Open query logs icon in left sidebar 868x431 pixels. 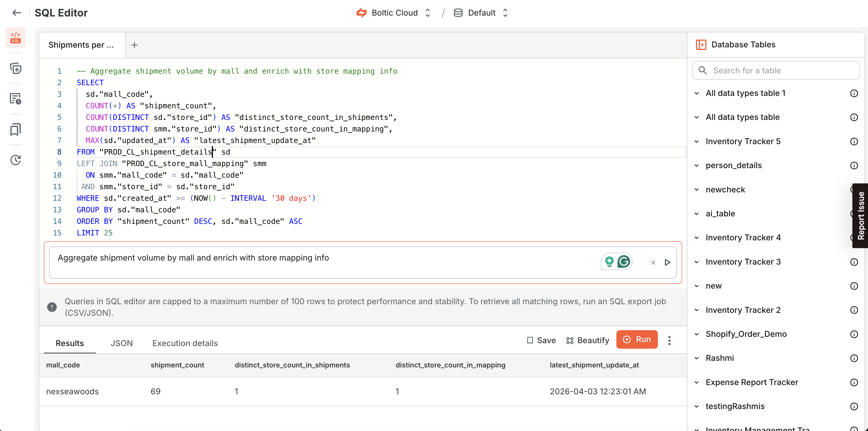(16, 99)
